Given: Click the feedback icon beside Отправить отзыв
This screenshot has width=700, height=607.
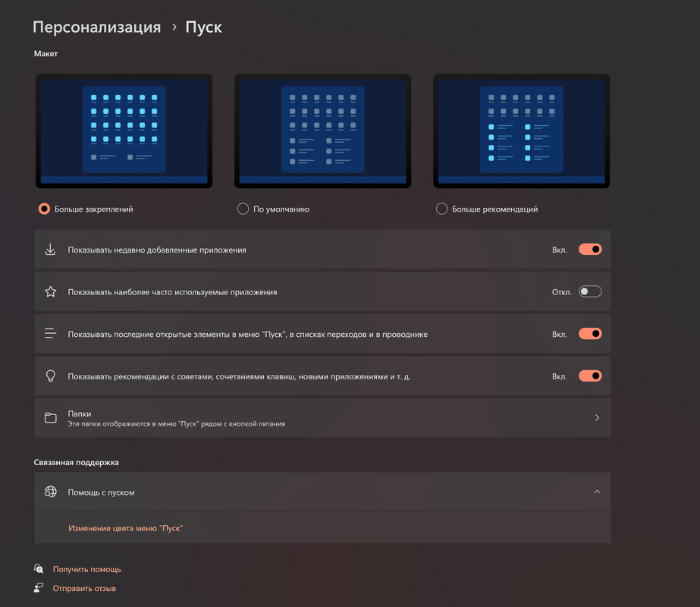Looking at the screenshot, I should [x=39, y=588].
